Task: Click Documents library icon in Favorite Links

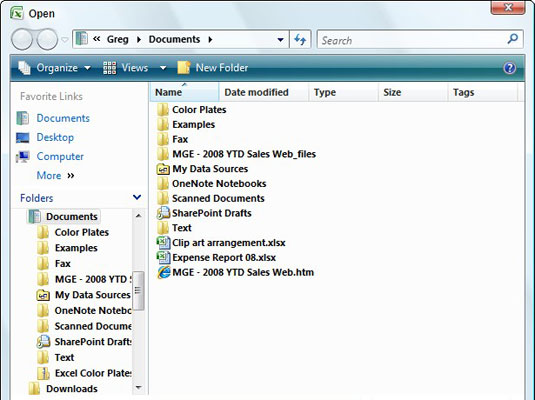Action: point(23,118)
